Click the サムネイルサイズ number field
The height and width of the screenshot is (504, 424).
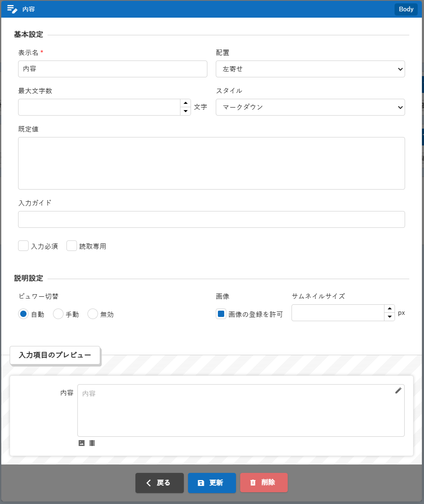(338, 313)
